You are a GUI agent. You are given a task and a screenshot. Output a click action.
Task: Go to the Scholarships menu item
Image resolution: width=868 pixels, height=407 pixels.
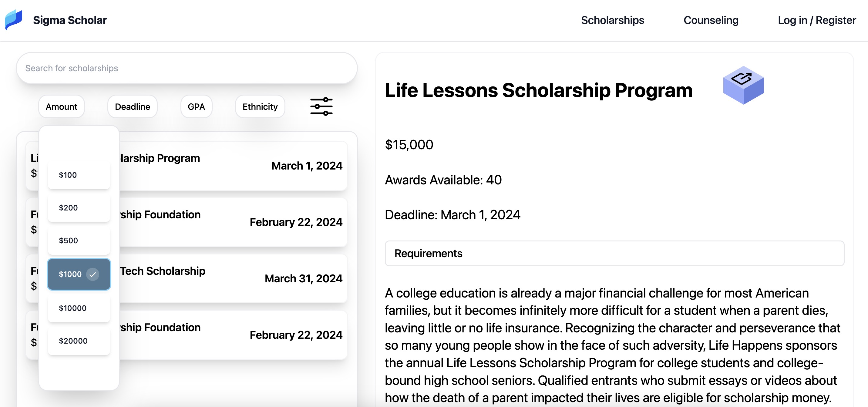pos(613,20)
